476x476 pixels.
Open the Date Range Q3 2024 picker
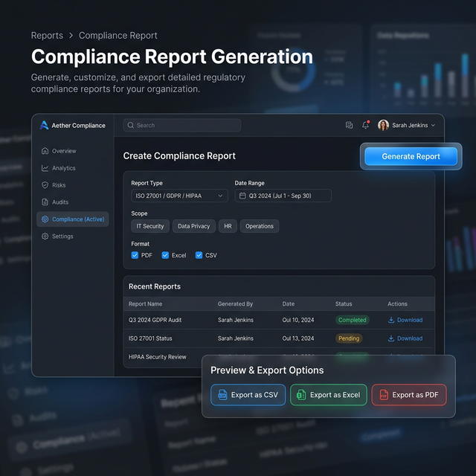[283, 196]
